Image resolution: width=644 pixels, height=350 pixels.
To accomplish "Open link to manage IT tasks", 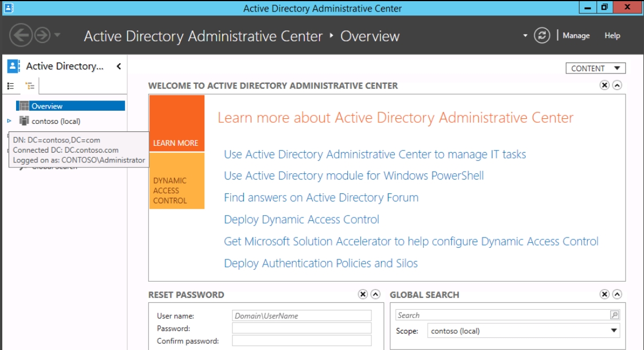I will (x=375, y=154).
